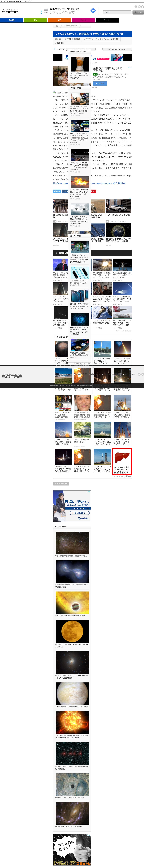Click the grey search submit button
The height and width of the screenshot is (868, 144).
coord(138,12)
